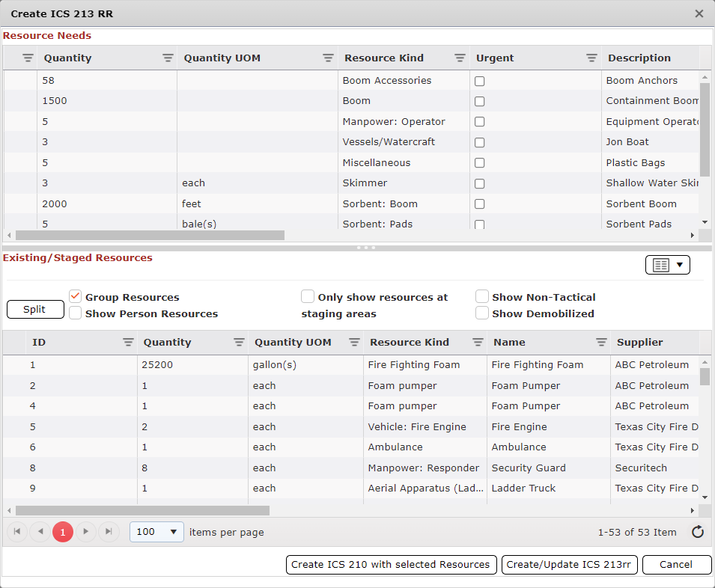Open the items per page dropdown
Image resolution: width=715 pixels, height=588 pixels.
[156, 532]
